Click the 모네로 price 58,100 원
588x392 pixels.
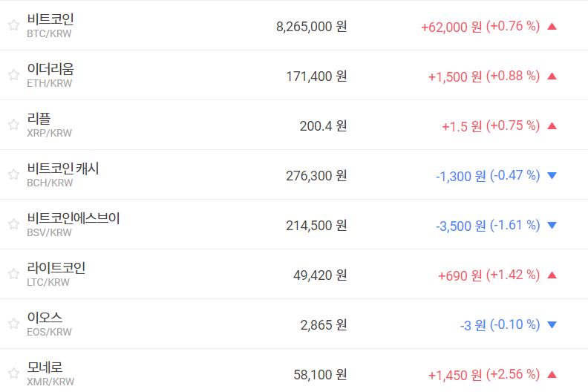(320, 375)
